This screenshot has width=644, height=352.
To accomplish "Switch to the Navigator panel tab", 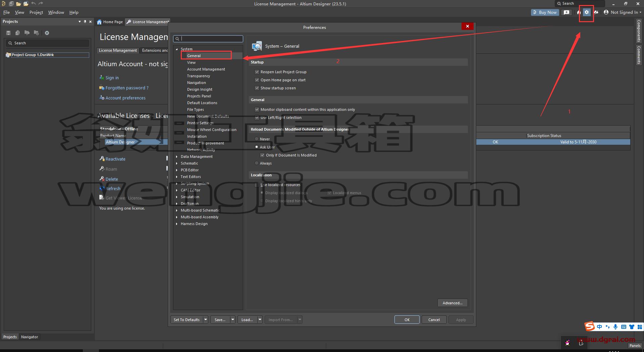I will click(x=30, y=337).
